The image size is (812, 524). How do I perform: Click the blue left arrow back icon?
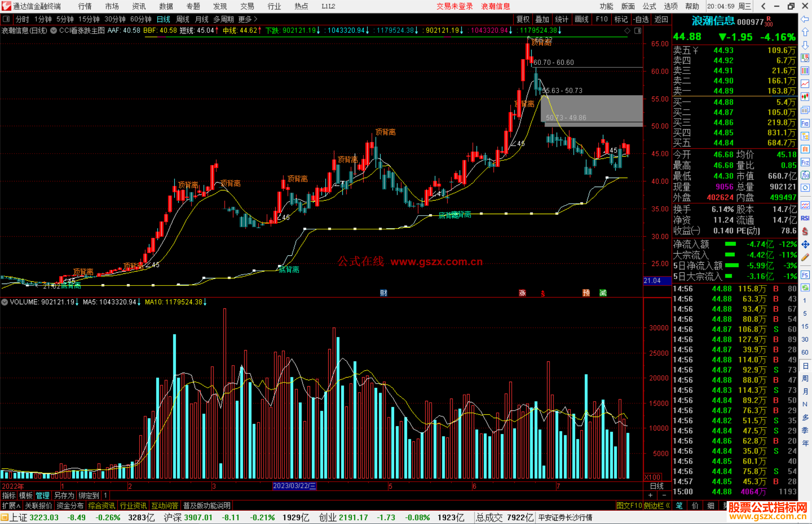tap(805, 19)
